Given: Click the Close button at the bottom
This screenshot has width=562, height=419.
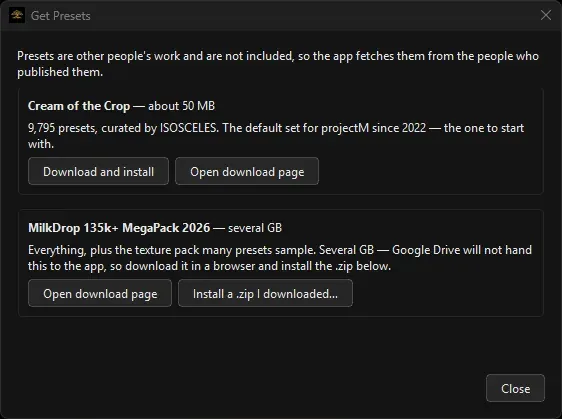Looking at the screenshot, I should [x=515, y=388].
